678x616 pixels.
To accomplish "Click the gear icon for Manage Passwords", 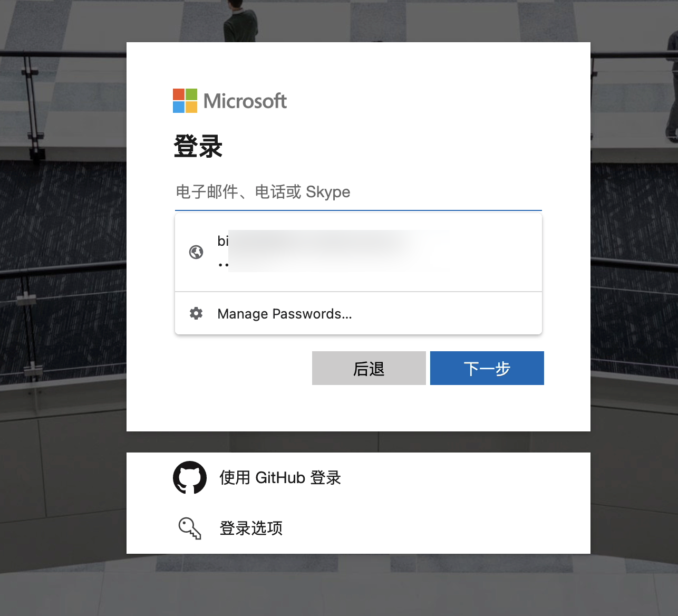I will tap(196, 313).
